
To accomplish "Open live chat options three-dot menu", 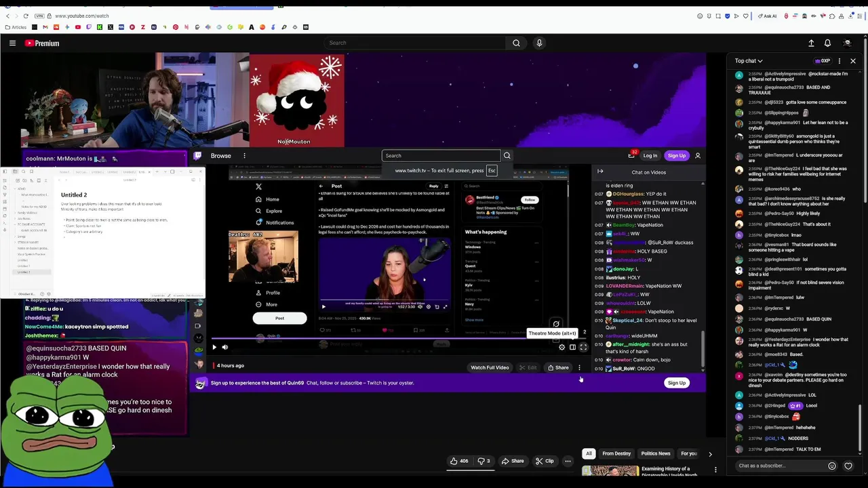I will pos(840,61).
